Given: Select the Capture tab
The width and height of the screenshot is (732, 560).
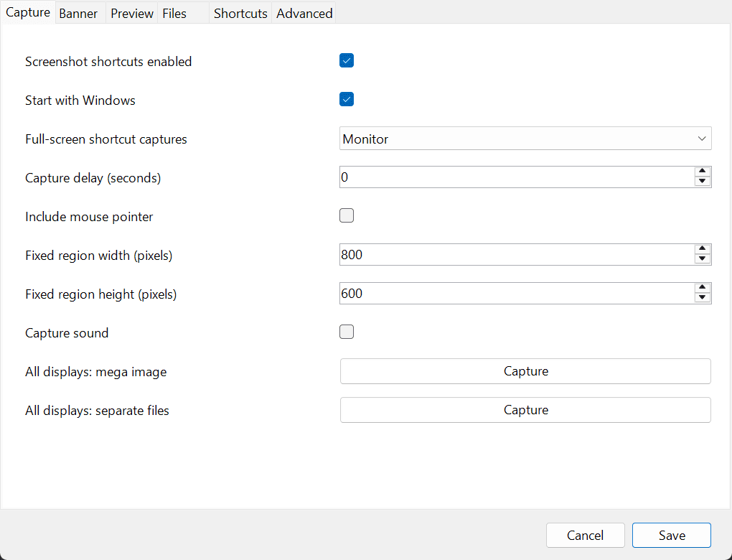Looking at the screenshot, I should (x=28, y=13).
